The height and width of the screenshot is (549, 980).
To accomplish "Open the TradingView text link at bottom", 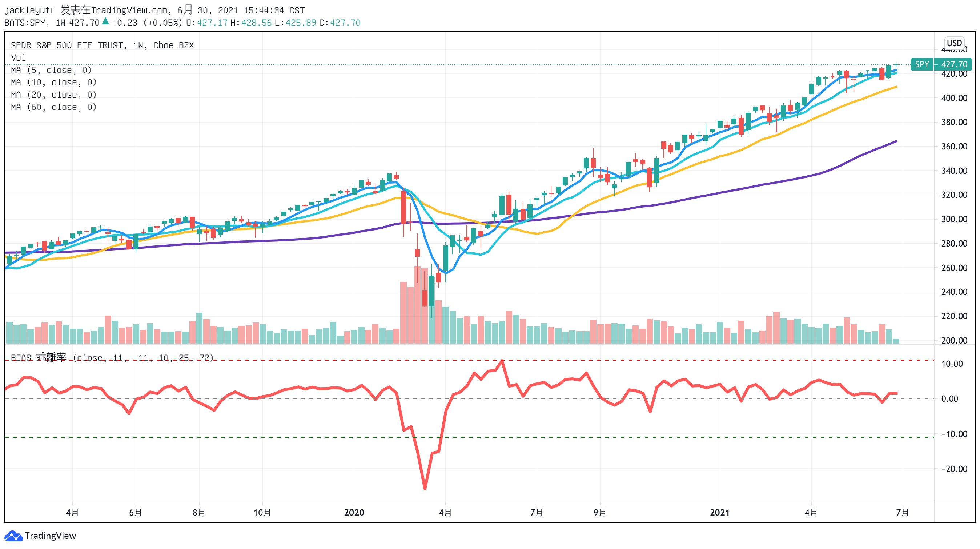I will click(x=50, y=536).
